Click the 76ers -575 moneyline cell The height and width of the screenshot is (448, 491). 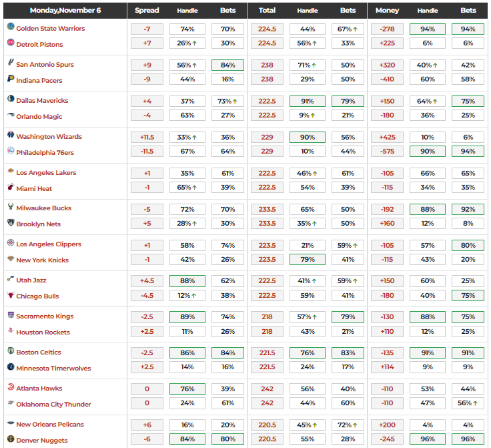tap(388, 152)
